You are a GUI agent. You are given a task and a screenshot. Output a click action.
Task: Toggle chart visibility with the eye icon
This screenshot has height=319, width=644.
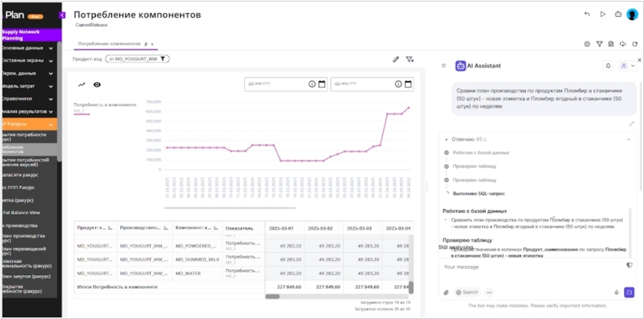point(97,85)
